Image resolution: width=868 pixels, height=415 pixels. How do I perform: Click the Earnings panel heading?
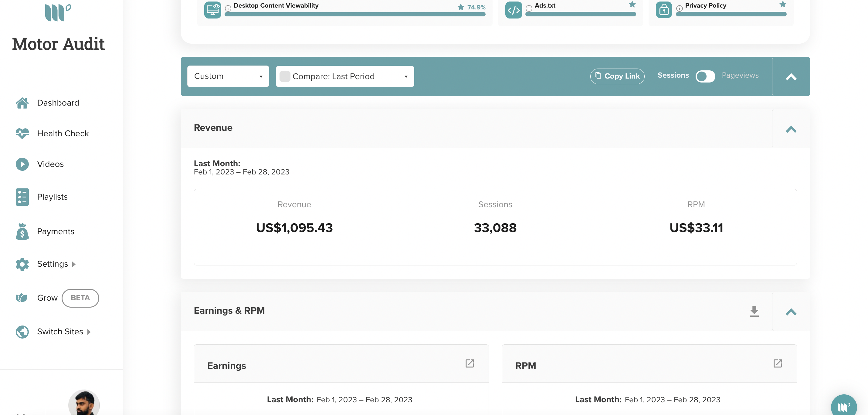click(226, 366)
